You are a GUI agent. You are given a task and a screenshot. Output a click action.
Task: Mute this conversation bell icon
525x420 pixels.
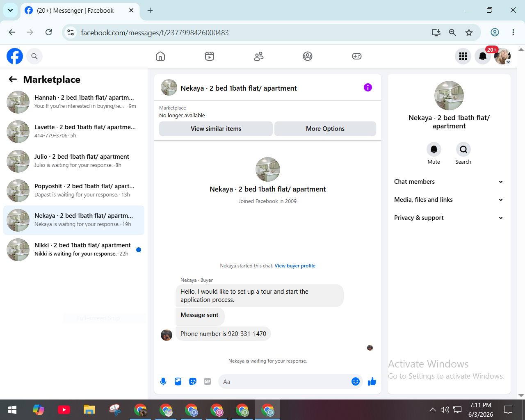[x=434, y=149]
